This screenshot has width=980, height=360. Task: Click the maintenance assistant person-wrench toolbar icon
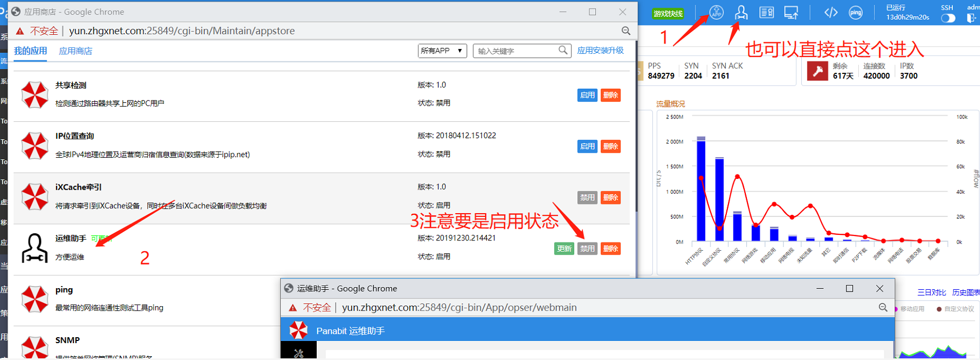[741, 13]
